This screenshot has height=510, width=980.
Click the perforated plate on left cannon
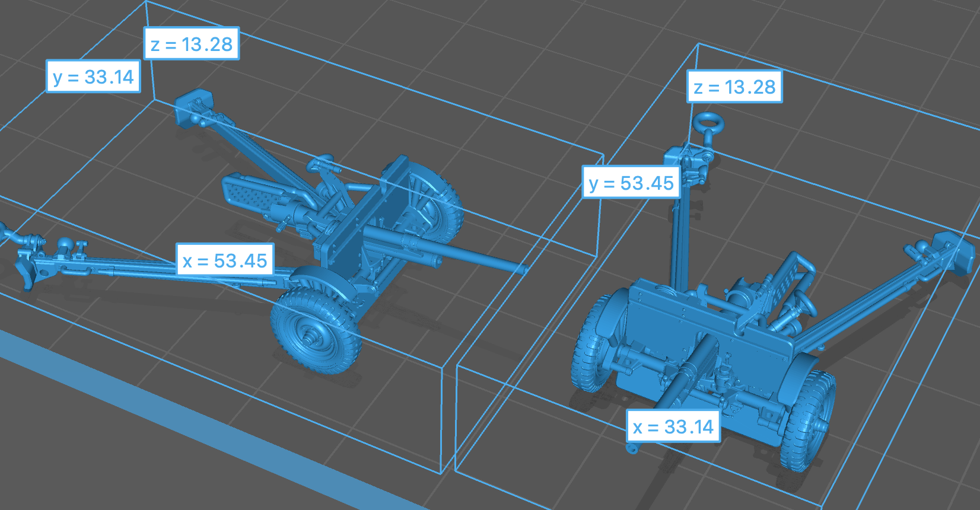[x=249, y=193]
